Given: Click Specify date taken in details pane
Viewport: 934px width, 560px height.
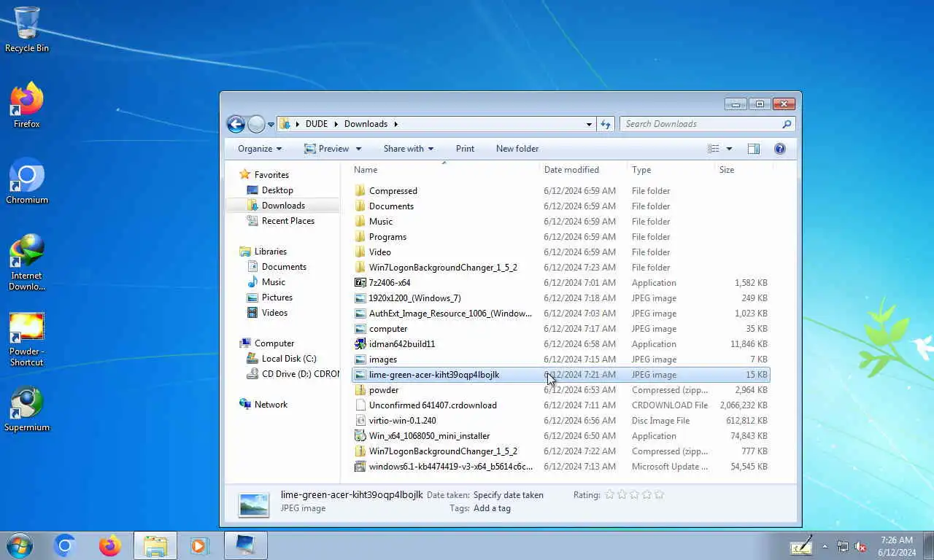Looking at the screenshot, I should coord(509,495).
